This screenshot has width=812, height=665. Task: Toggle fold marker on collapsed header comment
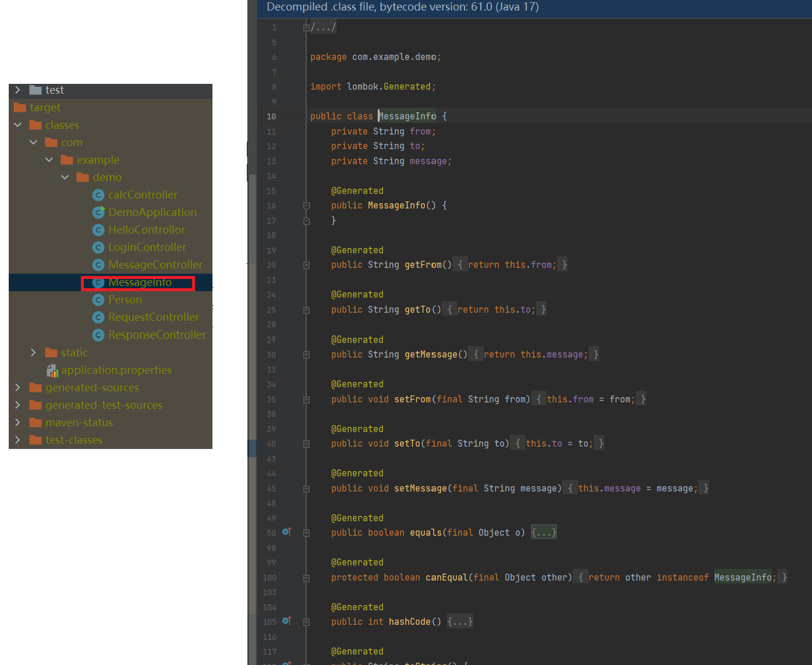click(306, 27)
